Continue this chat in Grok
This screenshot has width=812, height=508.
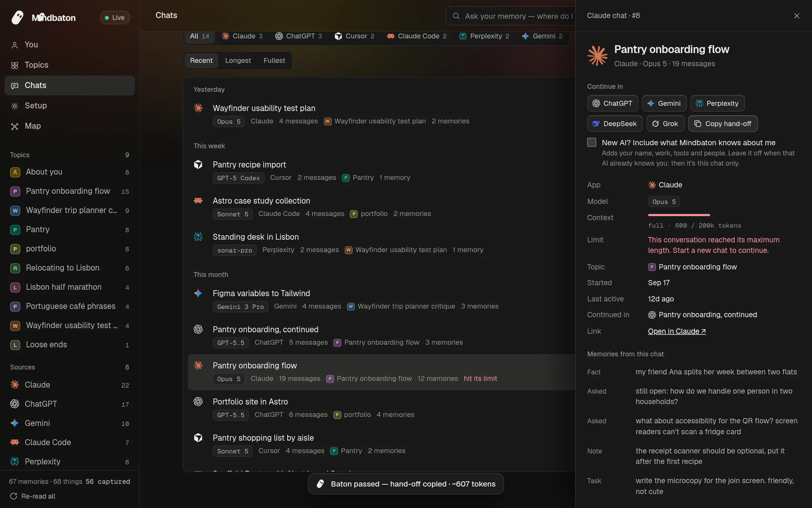click(665, 123)
